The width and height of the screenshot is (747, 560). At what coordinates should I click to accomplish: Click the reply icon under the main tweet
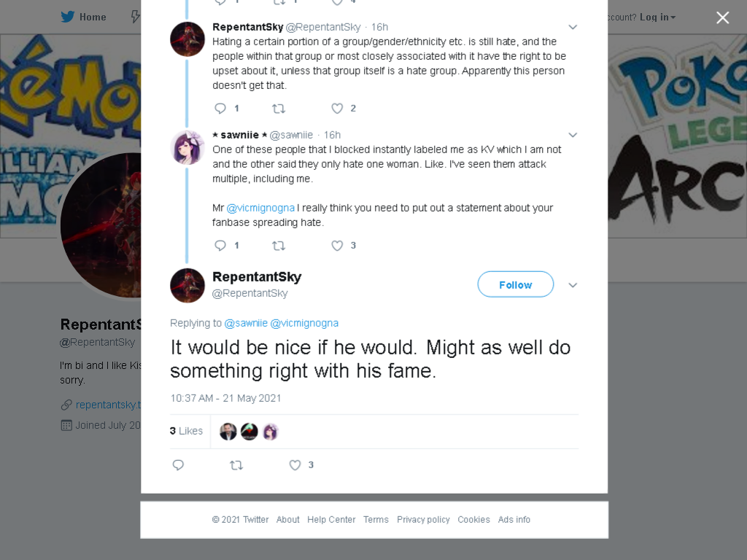178,464
